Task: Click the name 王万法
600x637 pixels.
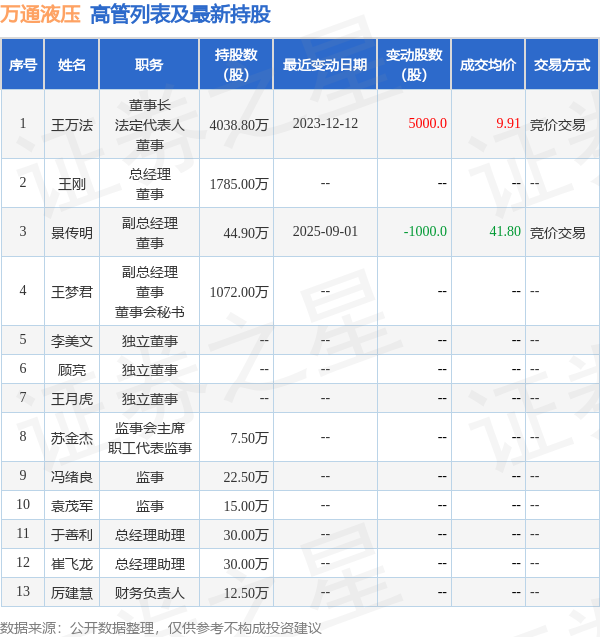Action: [72, 125]
